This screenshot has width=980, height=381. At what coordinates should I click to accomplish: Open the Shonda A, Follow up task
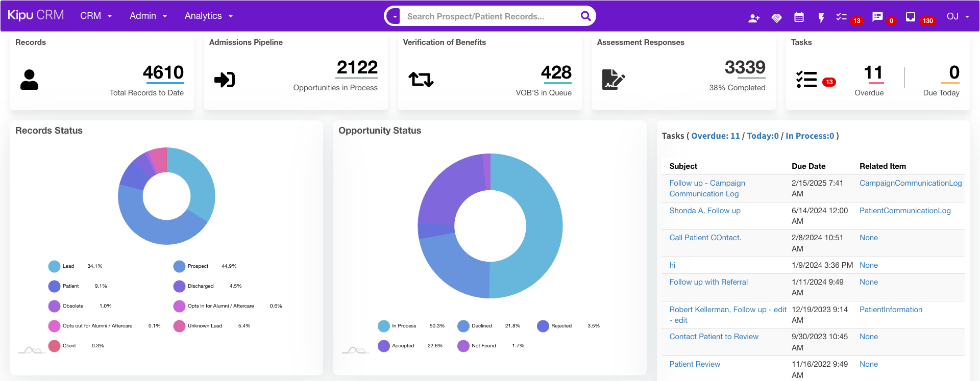point(704,211)
